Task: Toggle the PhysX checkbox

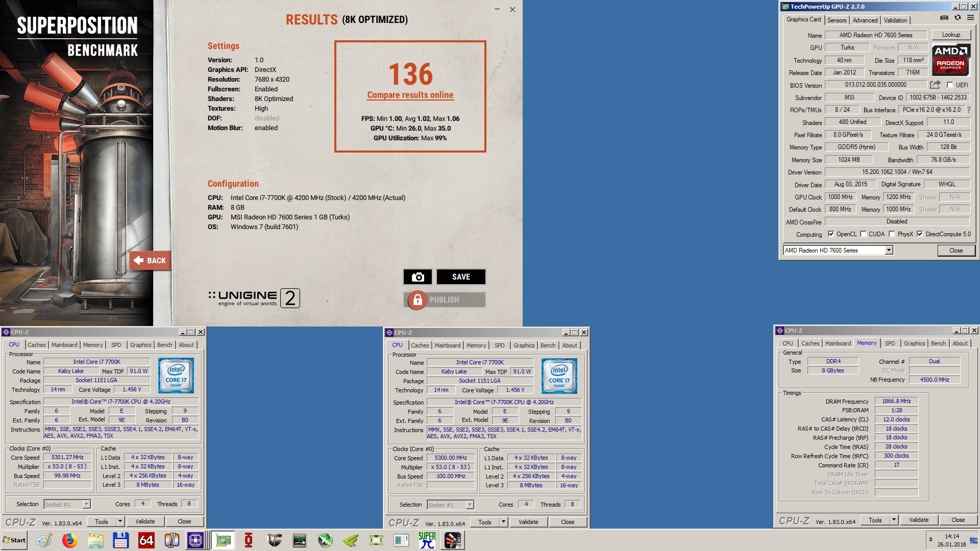Action: tap(892, 234)
